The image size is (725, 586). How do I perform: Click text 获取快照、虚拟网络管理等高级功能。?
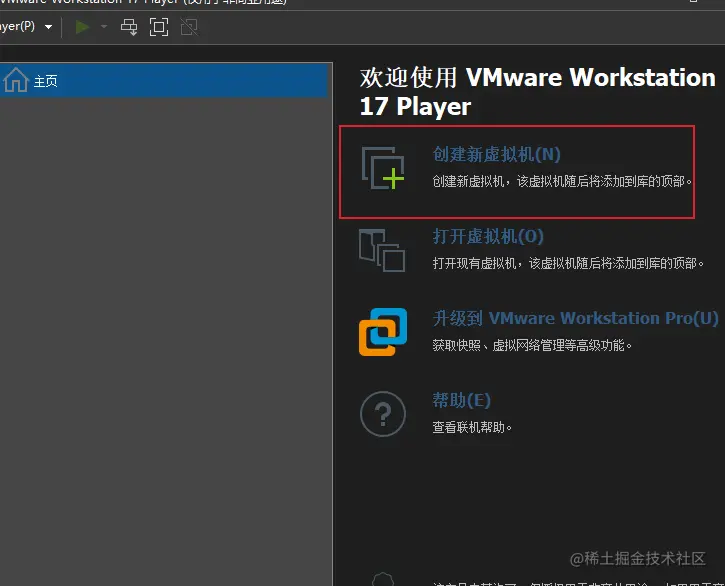[x=532, y=345]
